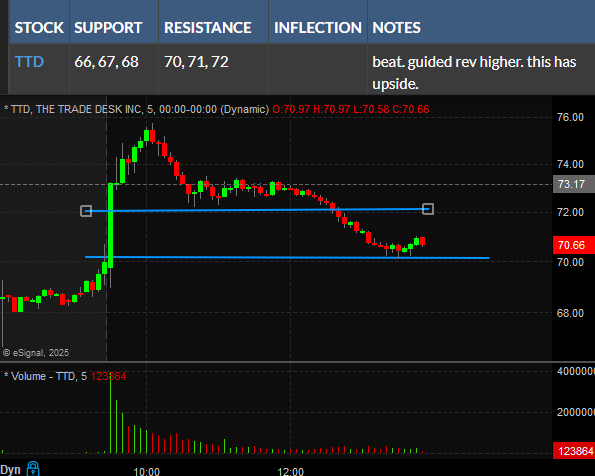Click the padlock icon beside Dyn
The height and width of the screenshot is (476, 595).
click(x=33, y=469)
